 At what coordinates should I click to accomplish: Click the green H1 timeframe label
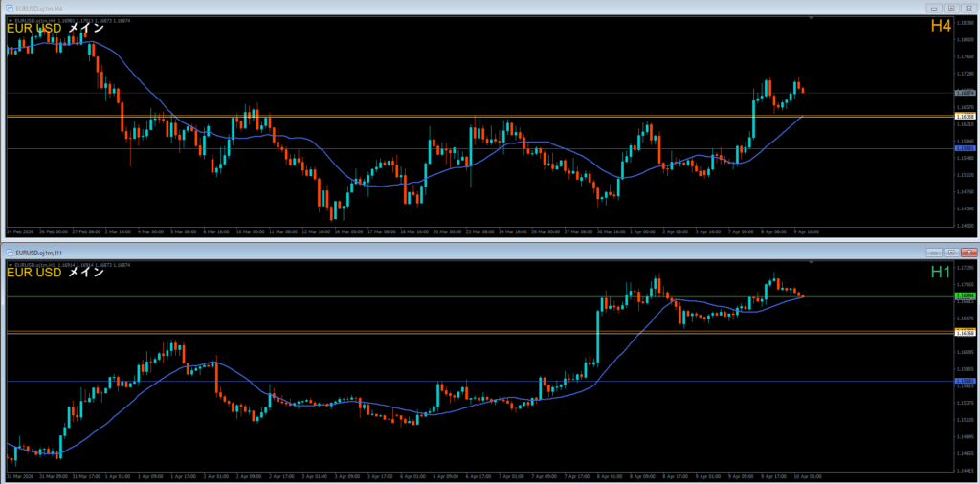pos(941,273)
